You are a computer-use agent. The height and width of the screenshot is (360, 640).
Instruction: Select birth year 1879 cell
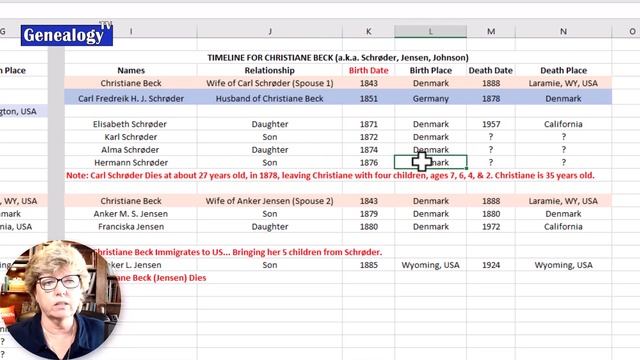(368, 213)
